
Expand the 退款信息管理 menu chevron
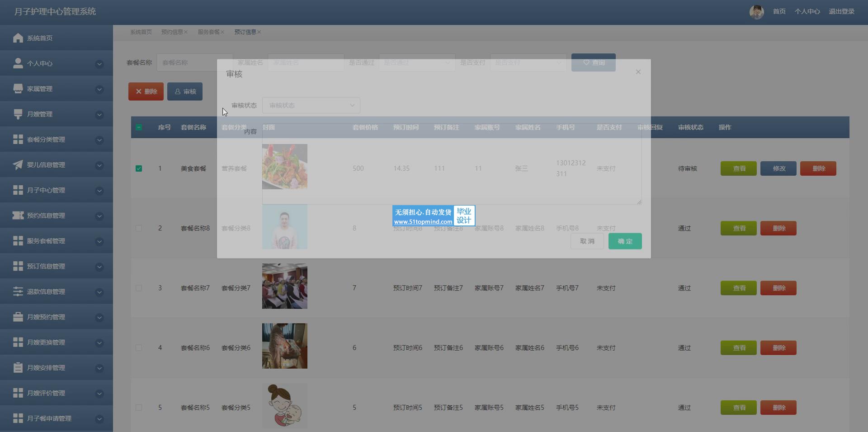point(99,292)
